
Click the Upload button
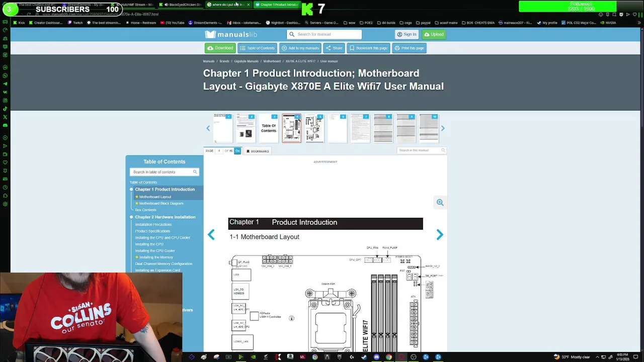tap(433, 34)
